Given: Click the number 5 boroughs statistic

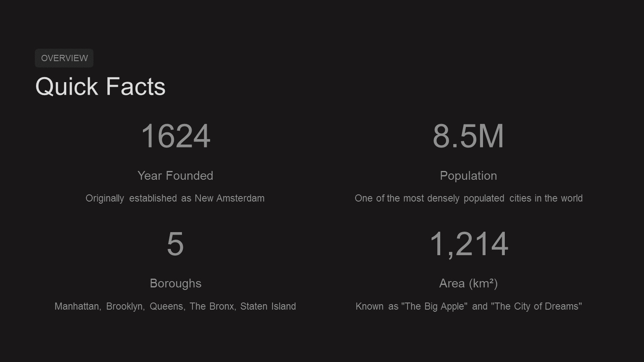Looking at the screenshot, I should click(x=175, y=244).
